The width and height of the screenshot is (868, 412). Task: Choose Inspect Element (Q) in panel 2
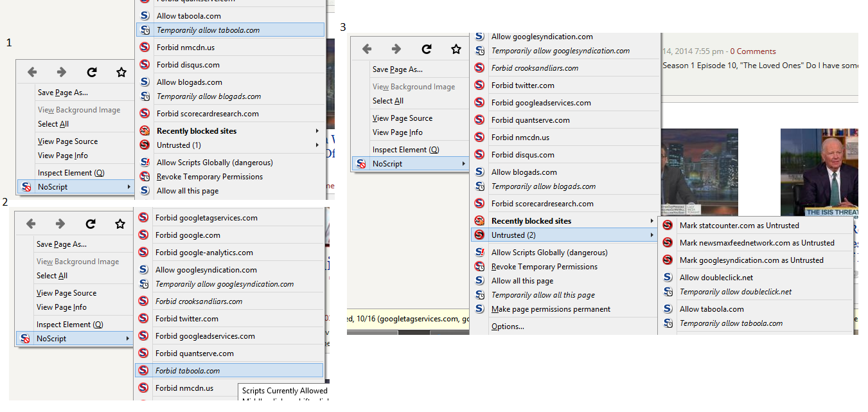(69, 325)
